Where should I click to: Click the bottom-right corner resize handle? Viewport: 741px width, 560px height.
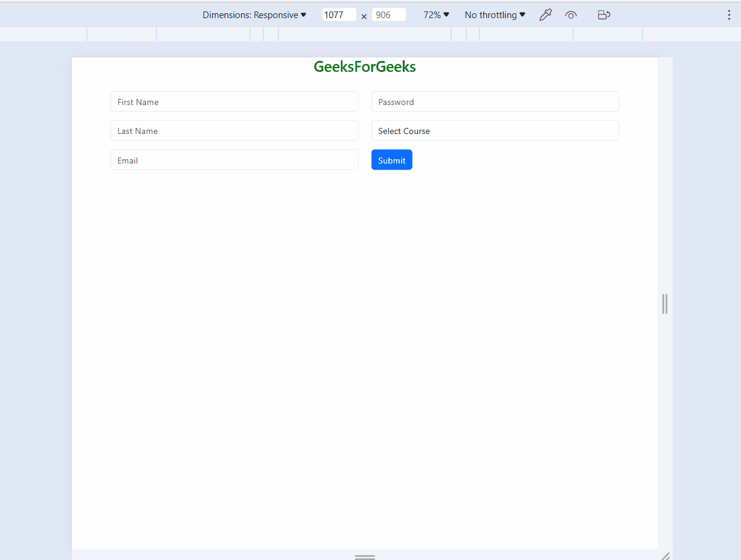(665, 556)
